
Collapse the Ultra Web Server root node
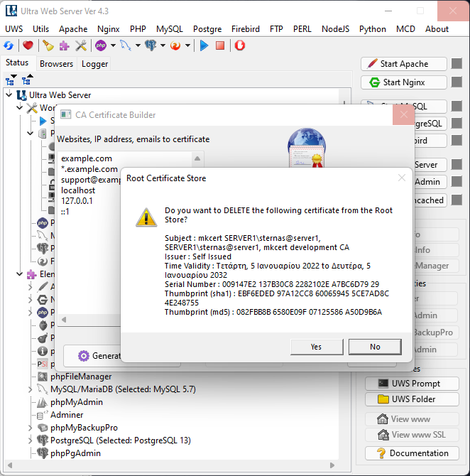tap(9, 94)
